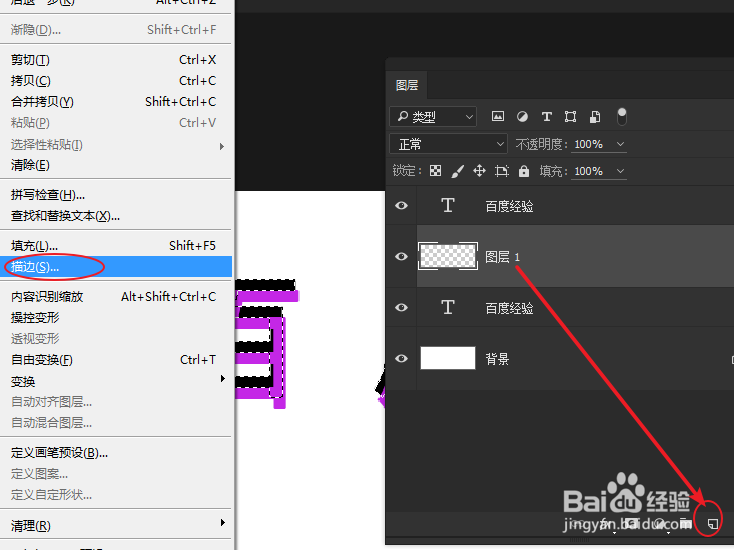Expand the 变换 submenu arrow
This screenshot has height=550, width=734.
223,378
